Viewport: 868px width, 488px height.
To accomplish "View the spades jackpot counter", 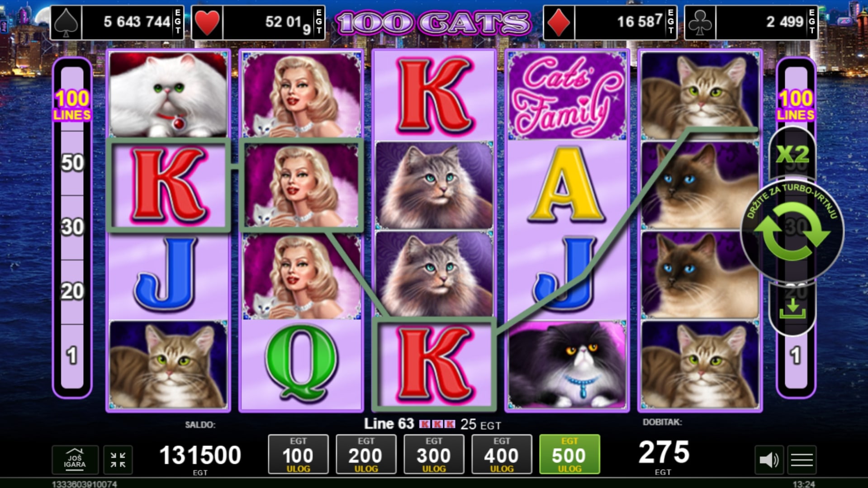I will click(x=117, y=23).
